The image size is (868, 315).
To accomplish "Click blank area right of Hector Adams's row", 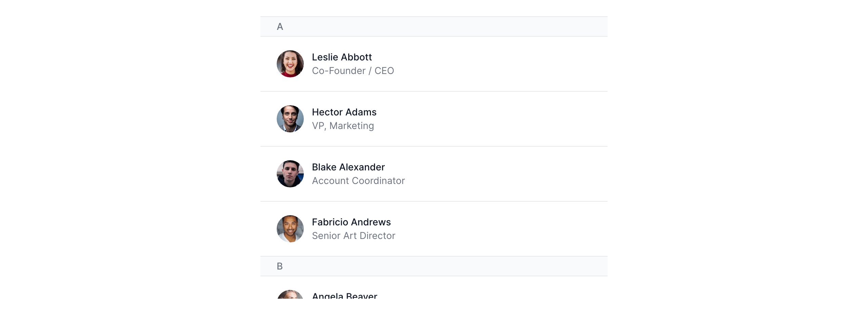I will pos(509,119).
